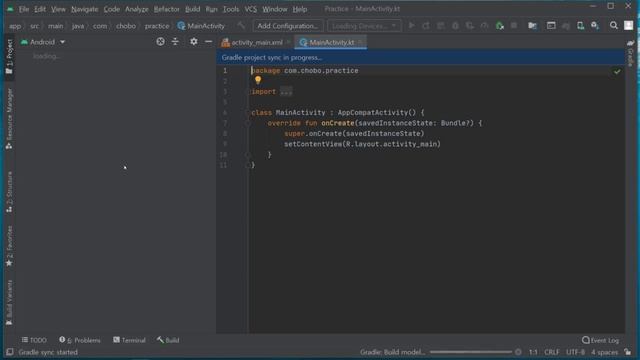Image resolution: width=640 pixels, height=360 pixels.
Task: Fold the onCreate function at gutter
Action: pos(247,123)
